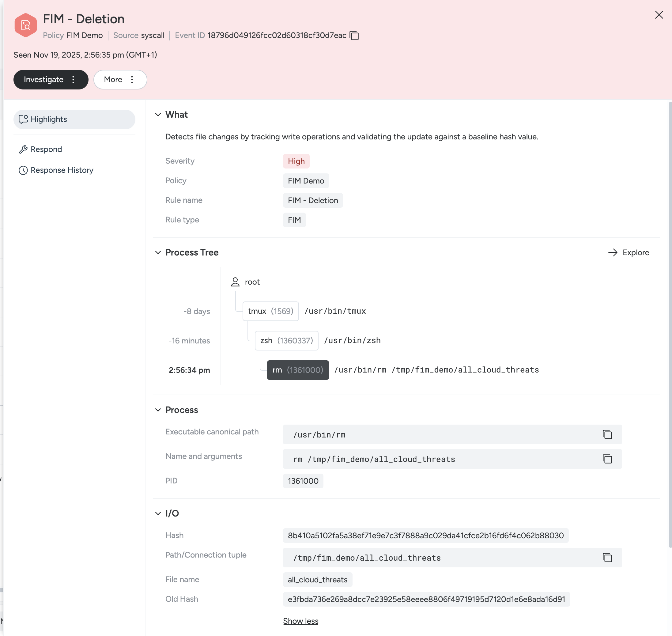This screenshot has width=672, height=636.
Task: Copy the Path/Connection tuple value
Action: (x=607, y=557)
